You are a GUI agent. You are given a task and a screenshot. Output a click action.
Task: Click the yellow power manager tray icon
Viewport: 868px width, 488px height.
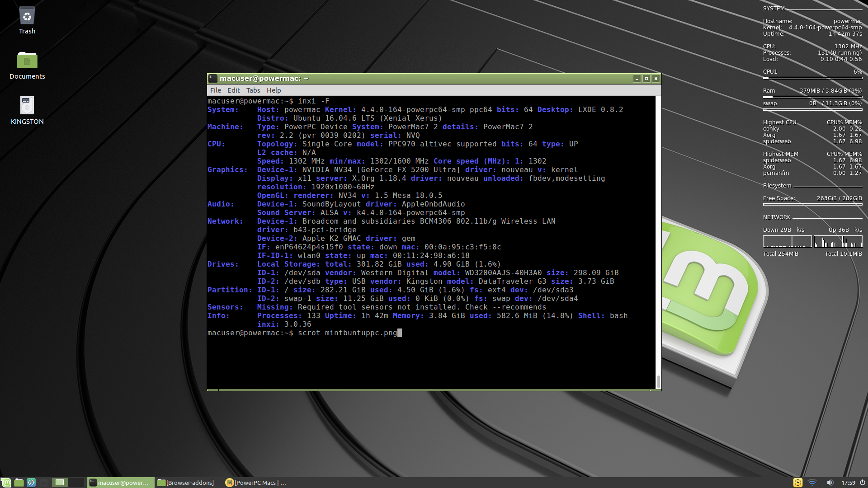click(798, 483)
